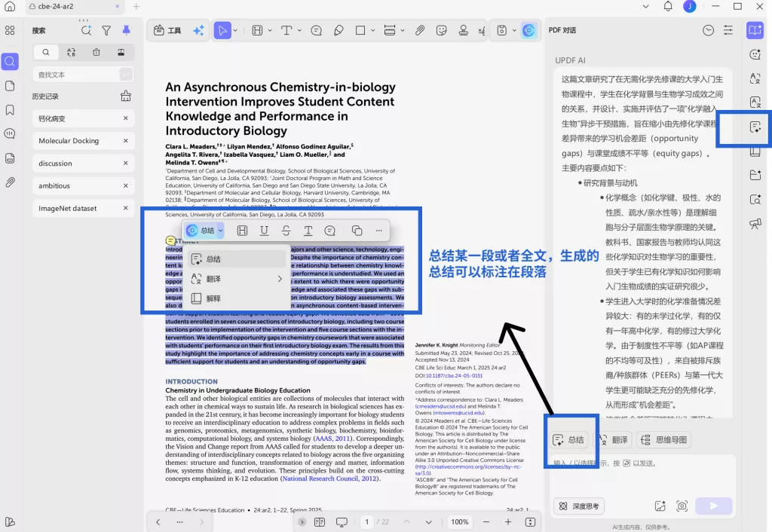Switch to the search and redact tab
The width and height of the screenshot is (772, 532).
point(121,52)
